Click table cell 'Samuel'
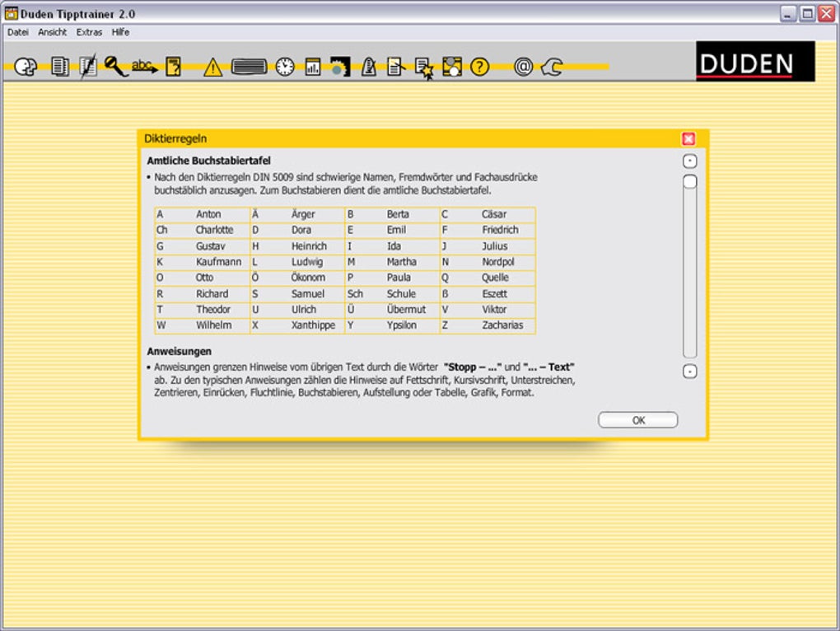The image size is (840, 631). click(x=307, y=294)
